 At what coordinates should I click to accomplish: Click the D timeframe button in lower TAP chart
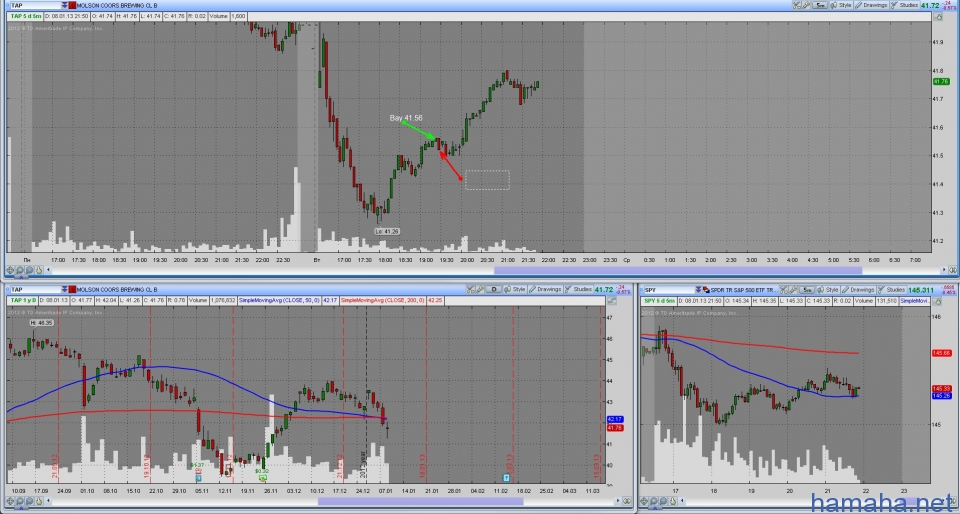pyautogui.click(x=492, y=289)
